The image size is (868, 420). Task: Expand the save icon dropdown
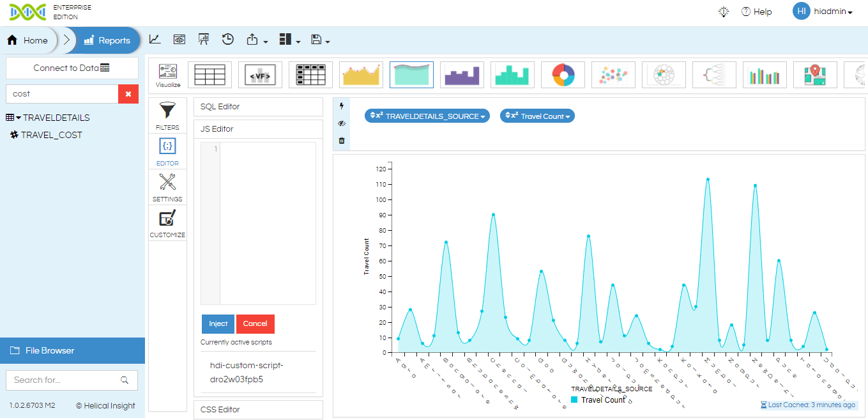pos(320,40)
